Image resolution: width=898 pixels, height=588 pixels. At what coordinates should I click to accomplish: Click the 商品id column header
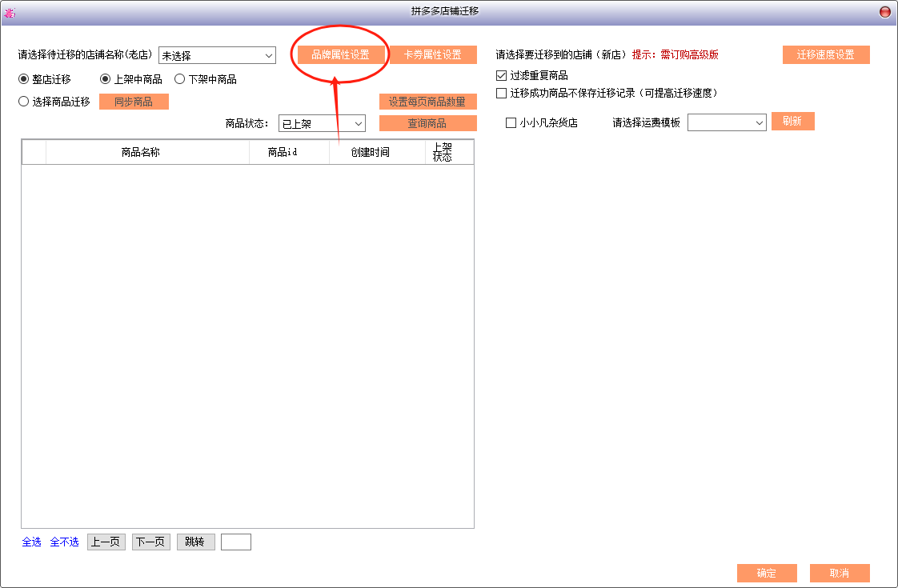(x=289, y=152)
